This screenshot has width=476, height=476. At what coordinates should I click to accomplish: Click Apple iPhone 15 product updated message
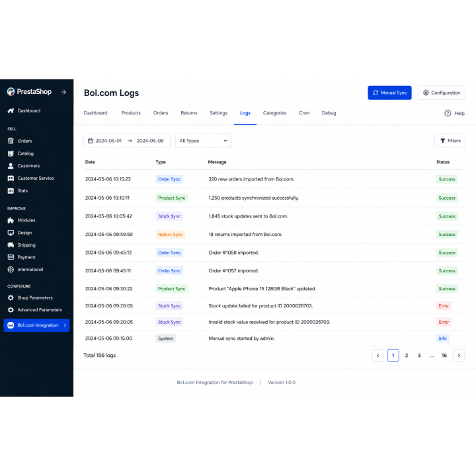click(262, 289)
